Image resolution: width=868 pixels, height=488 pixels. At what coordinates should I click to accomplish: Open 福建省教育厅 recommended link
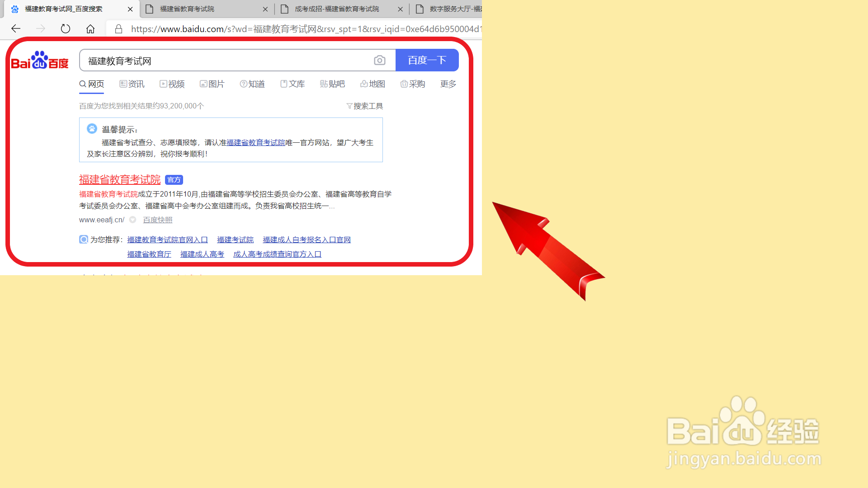tap(149, 254)
